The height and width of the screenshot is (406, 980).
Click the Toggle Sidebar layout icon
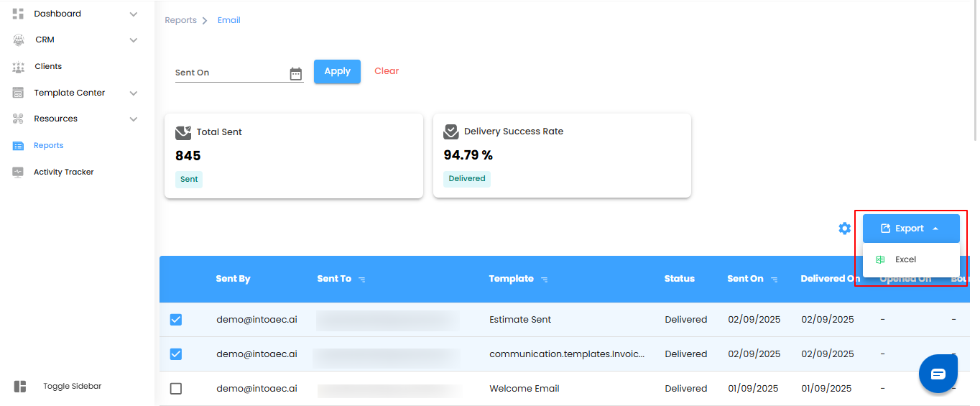[x=20, y=387]
